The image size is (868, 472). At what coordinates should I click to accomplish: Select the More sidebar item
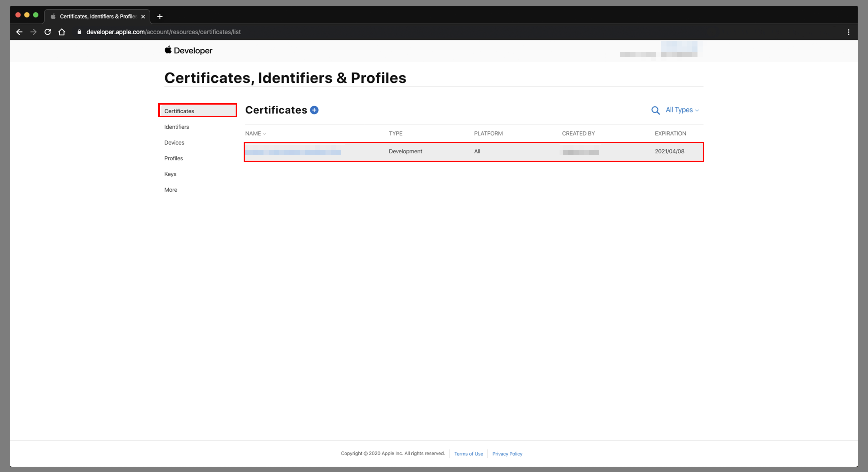point(170,190)
